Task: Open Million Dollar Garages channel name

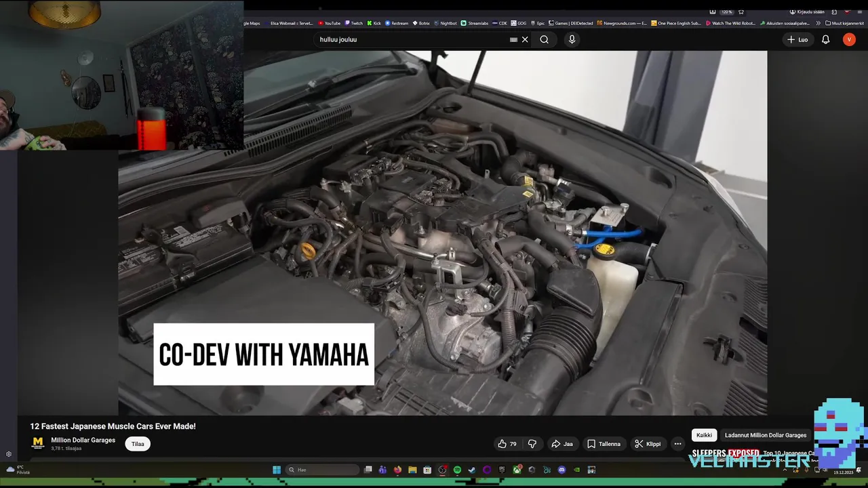Action: click(83, 440)
